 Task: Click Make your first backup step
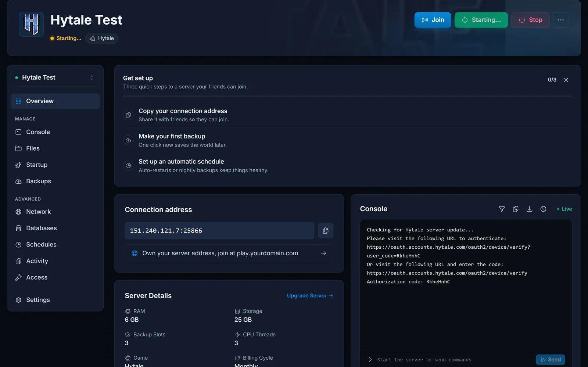coord(347,140)
